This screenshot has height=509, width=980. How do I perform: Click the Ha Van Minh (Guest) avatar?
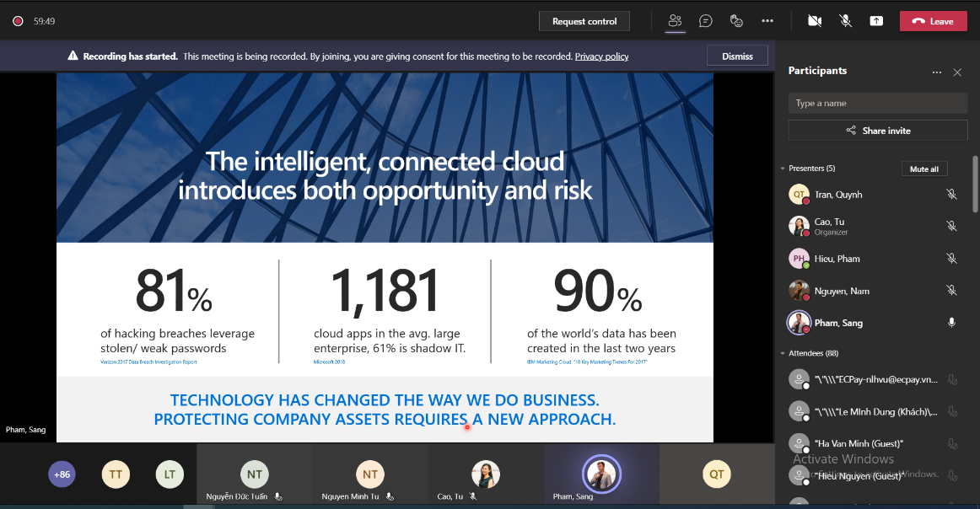(799, 443)
